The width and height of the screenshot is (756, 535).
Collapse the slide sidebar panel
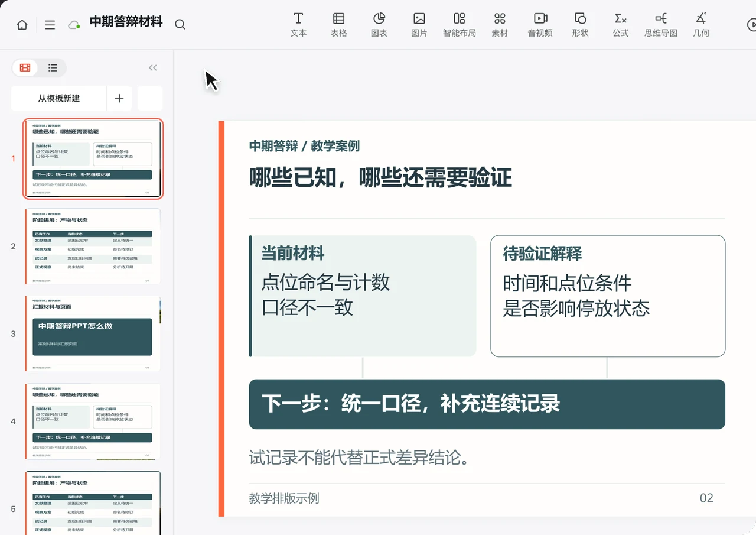point(153,68)
